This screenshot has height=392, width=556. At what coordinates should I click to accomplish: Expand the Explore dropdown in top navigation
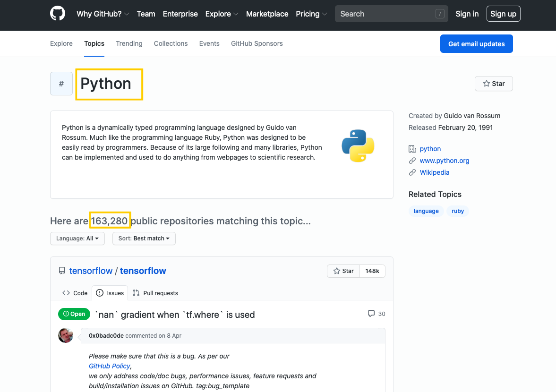(x=222, y=14)
